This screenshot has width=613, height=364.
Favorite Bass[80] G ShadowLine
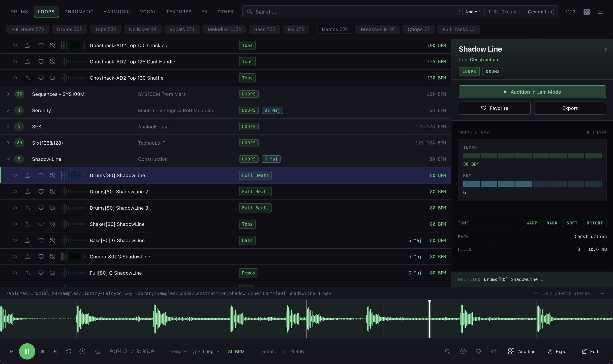click(41, 240)
